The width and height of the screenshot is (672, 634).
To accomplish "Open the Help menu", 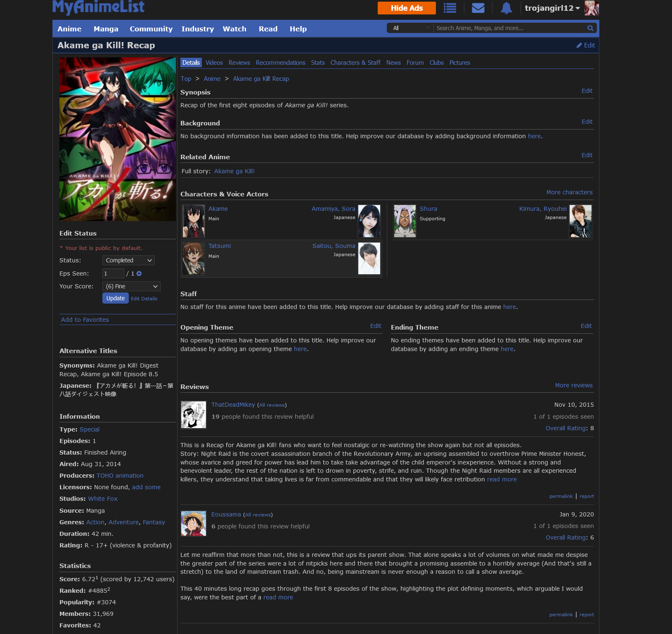I will click(298, 29).
